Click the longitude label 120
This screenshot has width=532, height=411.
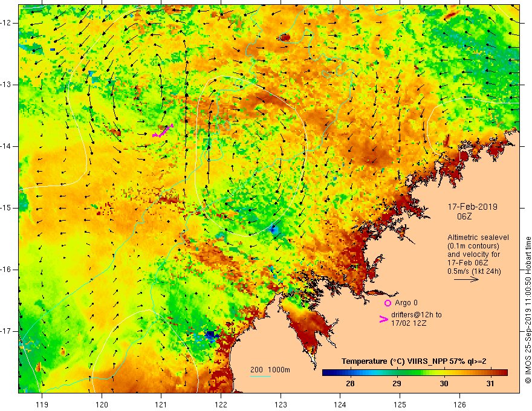pos(102,404)
